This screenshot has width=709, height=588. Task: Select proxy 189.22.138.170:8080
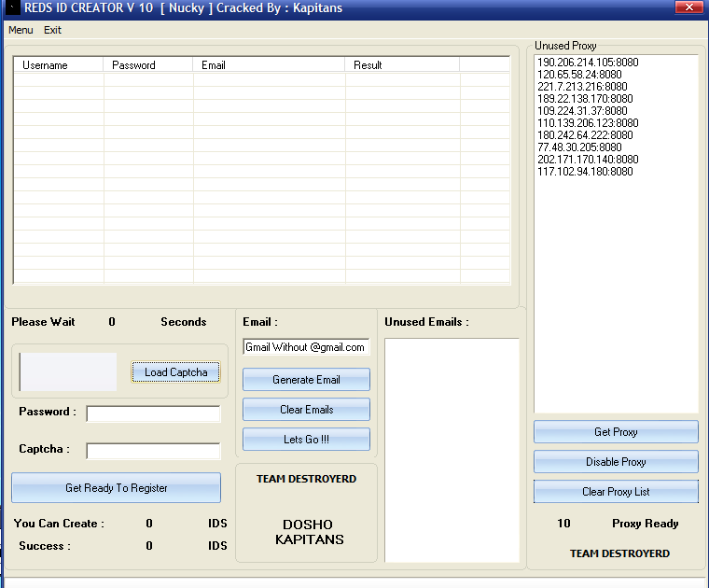tap(585, 99)
